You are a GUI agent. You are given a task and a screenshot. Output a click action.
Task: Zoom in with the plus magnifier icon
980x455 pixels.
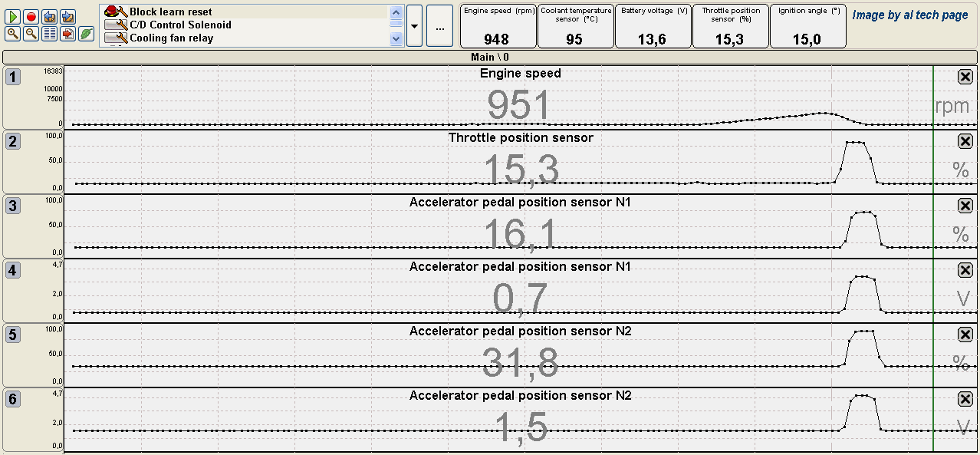coord(12,34)
